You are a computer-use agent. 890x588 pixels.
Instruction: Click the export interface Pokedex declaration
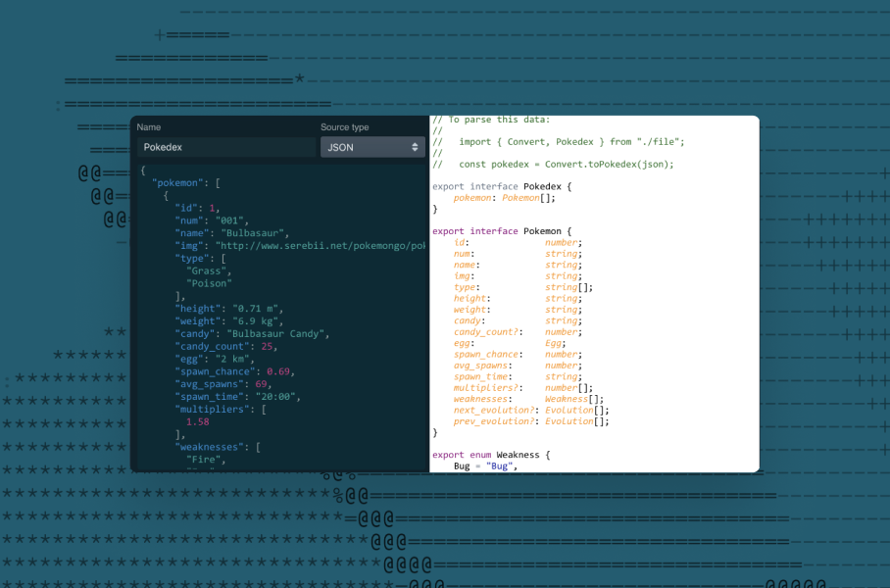[503, 186]
